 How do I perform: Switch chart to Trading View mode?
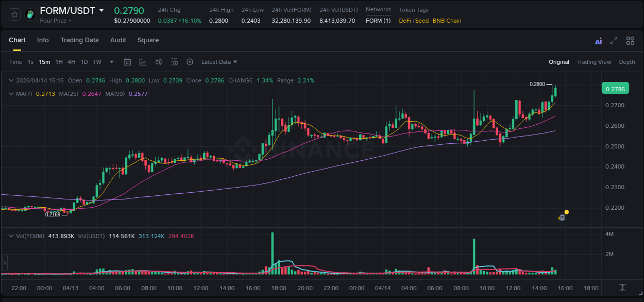tap(594, 62)
